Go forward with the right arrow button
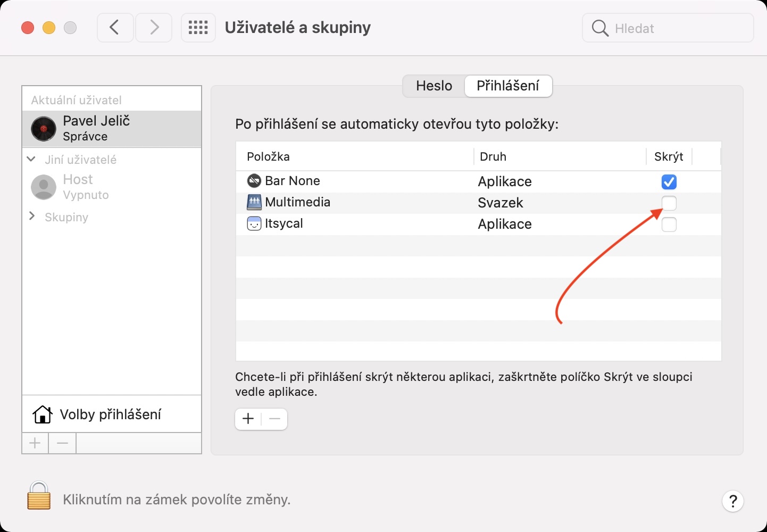767x532 pixels. pyautogui.click(x=154, y=28)
